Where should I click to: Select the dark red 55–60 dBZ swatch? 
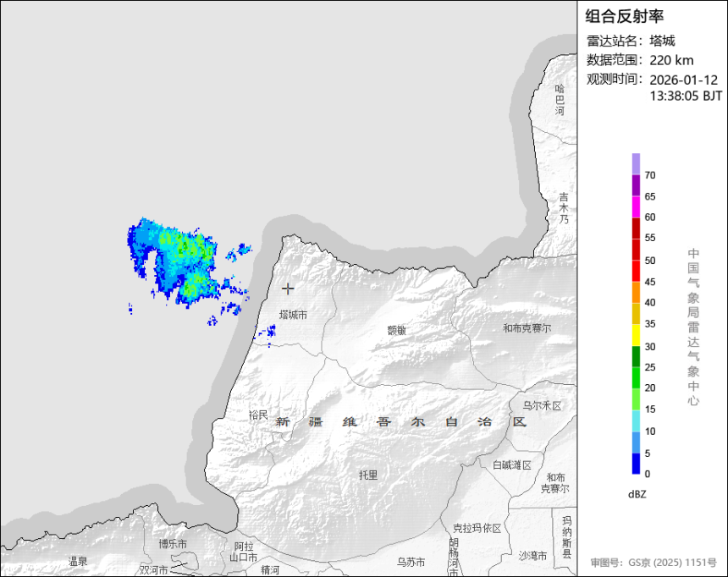636,228
